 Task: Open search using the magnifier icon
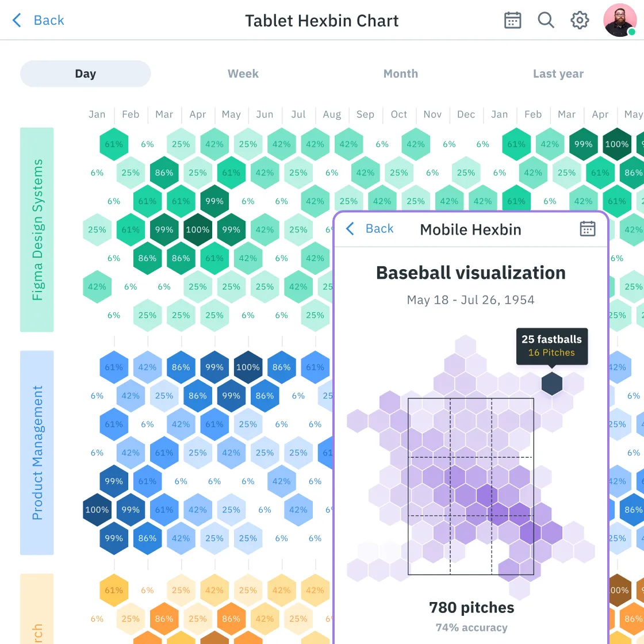[x=546, y=20]
